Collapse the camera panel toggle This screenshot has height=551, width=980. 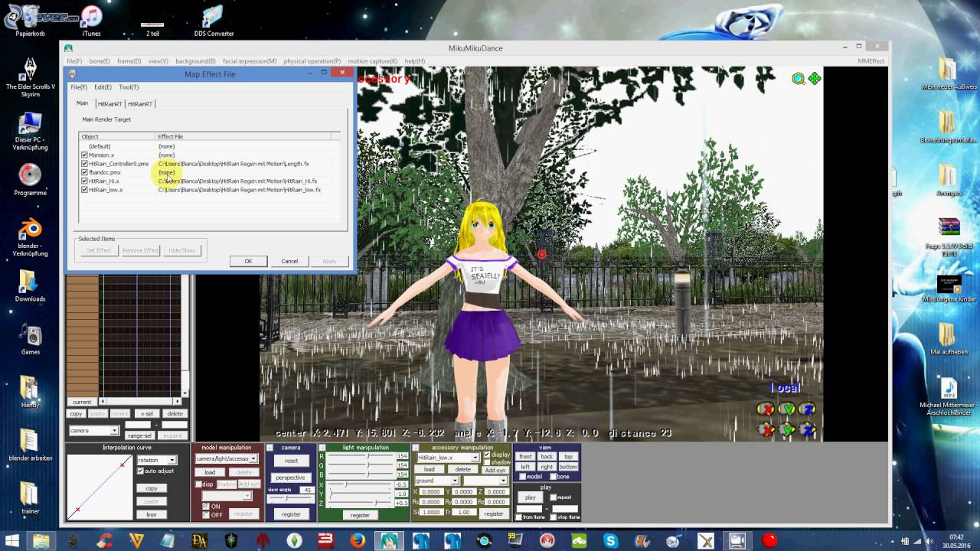(x=270, y=448)
